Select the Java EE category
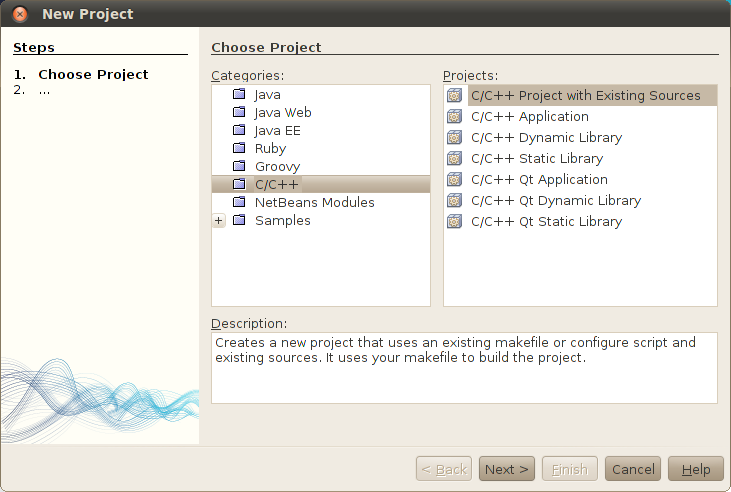The width and height of the screenshot is (731, 492). pyautogui.click(x=277, y=130)
